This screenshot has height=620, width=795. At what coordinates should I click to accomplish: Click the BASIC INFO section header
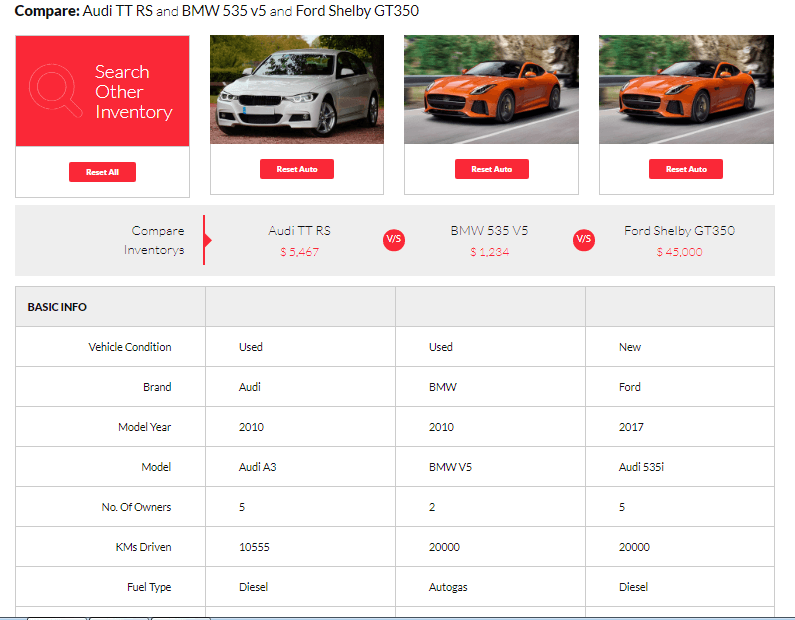pos(57,307)
